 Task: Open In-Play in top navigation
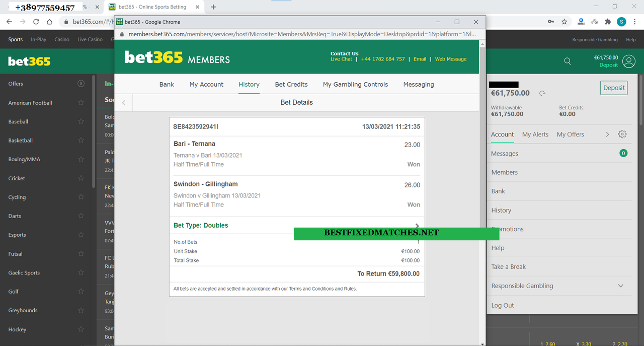(x=39, y=39)
